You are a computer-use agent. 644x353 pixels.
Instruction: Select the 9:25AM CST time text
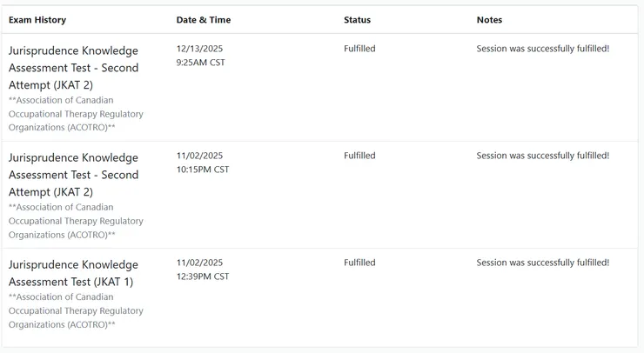200,63
